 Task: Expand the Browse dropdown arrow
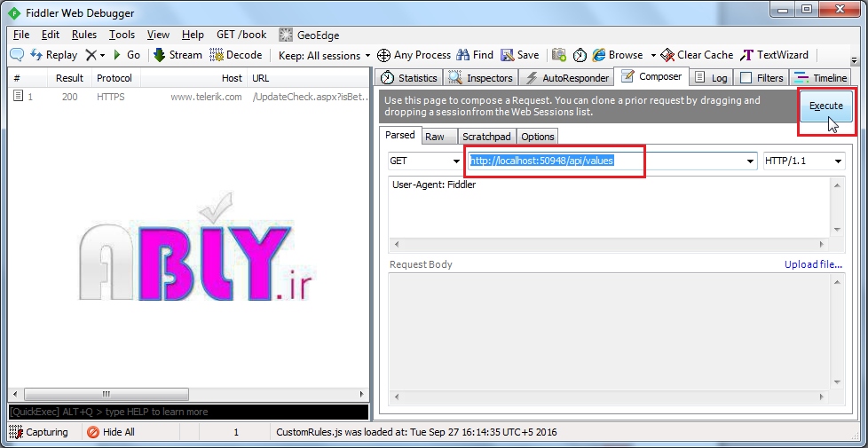point(653,55)
